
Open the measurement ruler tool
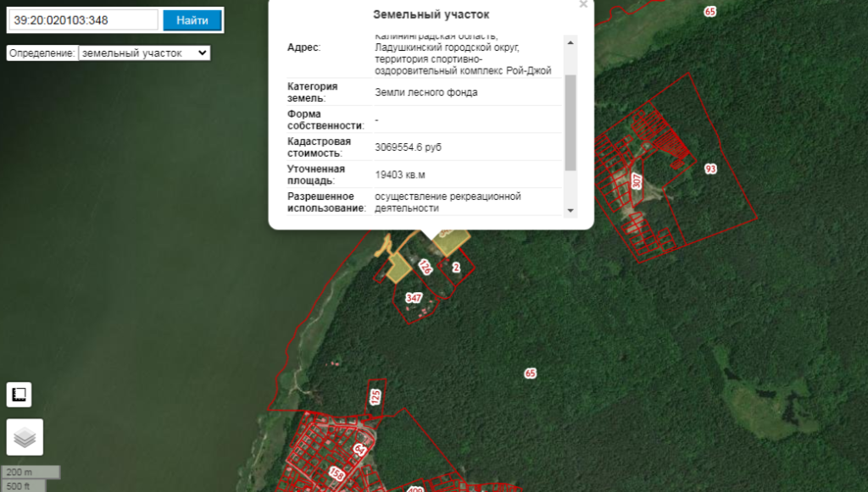click(x=19, y=395)
